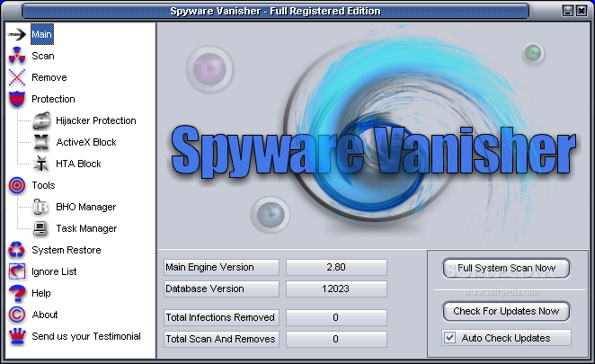Screen dimensions: 595x364
Task: Toggle Auto Check Updates checkbox
Action: (x=450, y=337)
